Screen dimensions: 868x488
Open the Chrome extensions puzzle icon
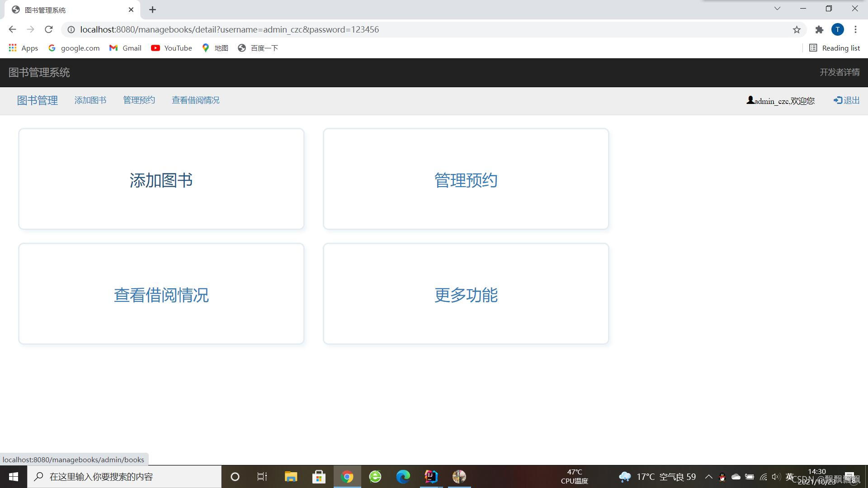(x=819, y=29)
